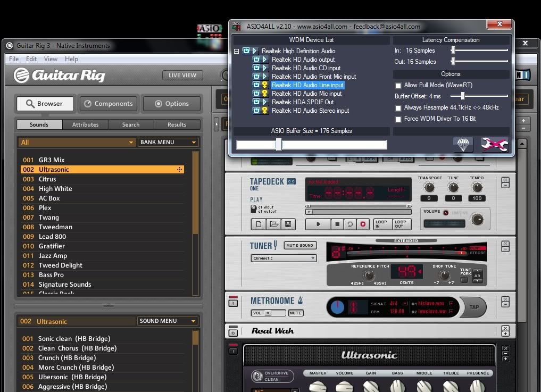Load sample for metronome lowclave.wav slot
The height and width of the screenshot is (392, 541).
coord(451,311)
